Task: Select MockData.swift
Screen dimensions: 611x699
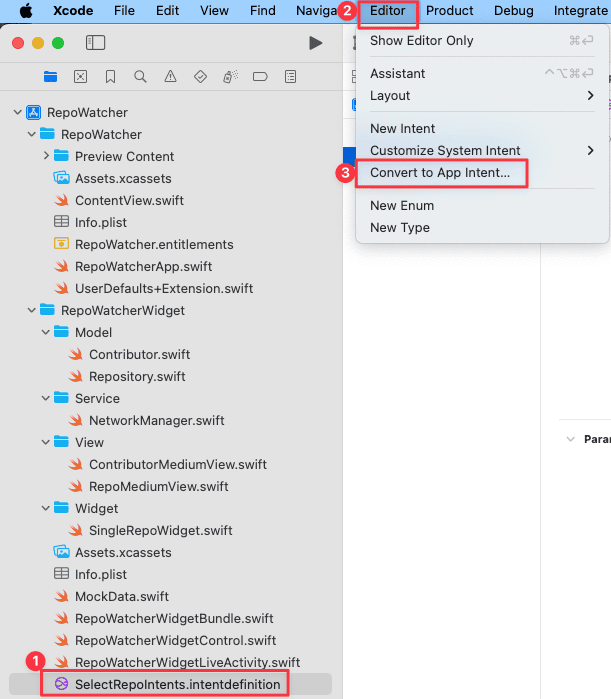Action: 122,596
